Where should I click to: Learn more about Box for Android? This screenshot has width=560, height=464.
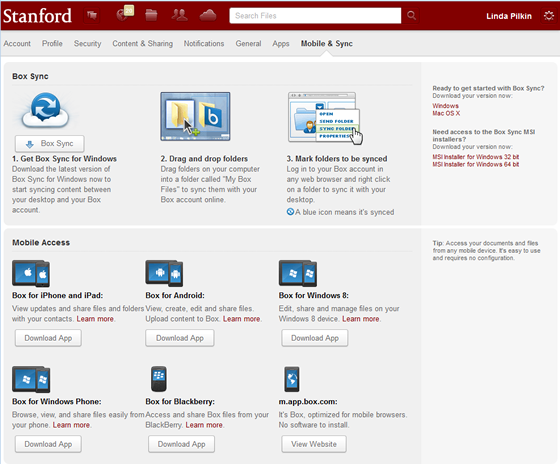tap(242, 319)
